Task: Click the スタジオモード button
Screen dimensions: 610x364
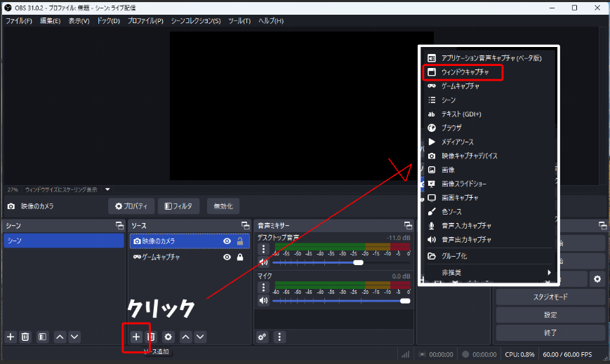Action: pyautogui.click(x=550, y=297)
